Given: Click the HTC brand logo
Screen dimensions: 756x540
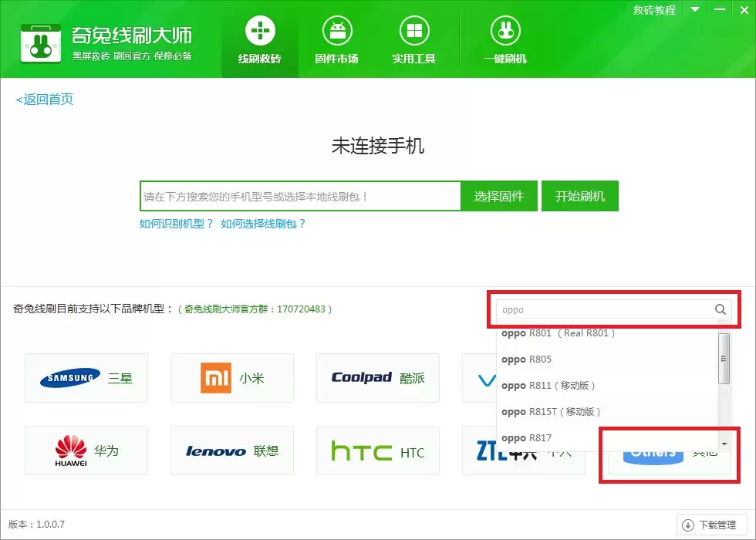Looking at the screenshot, I should coord(377,451).
